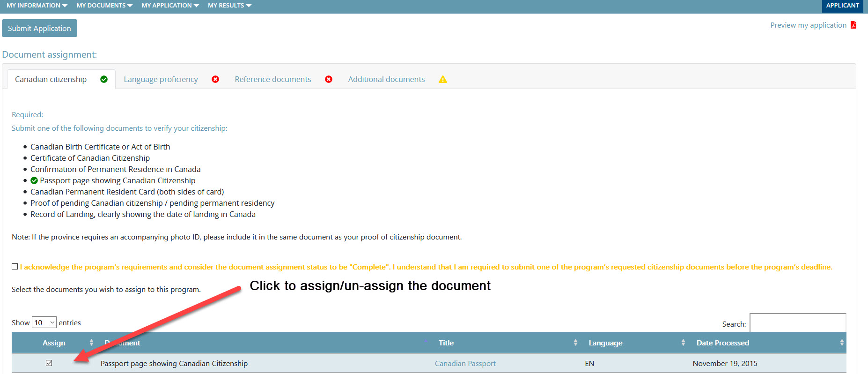Viewport: 868px width, 374px height.
Task: Uncheck the Assign checkbox for Passport page row
Action: coord(49,363)
